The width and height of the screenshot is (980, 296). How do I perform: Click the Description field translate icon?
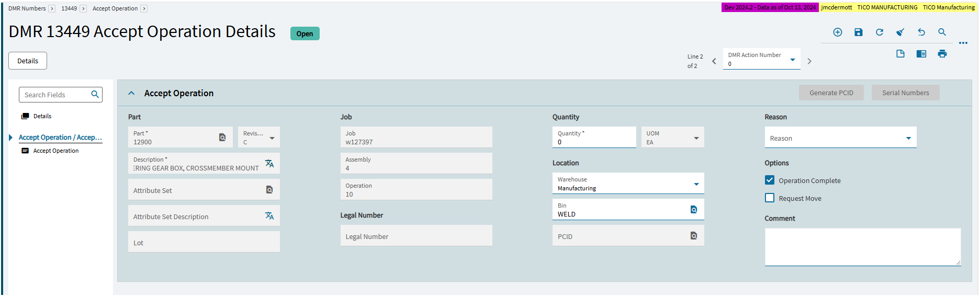(269, 164)
